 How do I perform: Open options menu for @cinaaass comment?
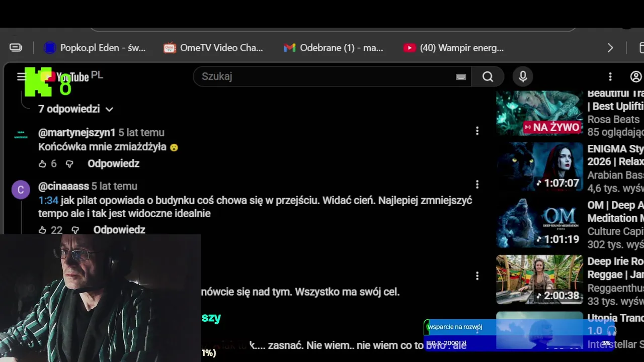coord(477,185)
